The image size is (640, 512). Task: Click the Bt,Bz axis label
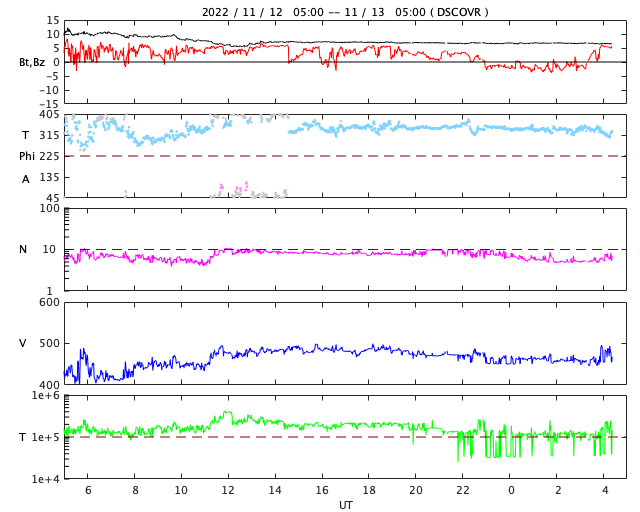[x=32, y=62]
